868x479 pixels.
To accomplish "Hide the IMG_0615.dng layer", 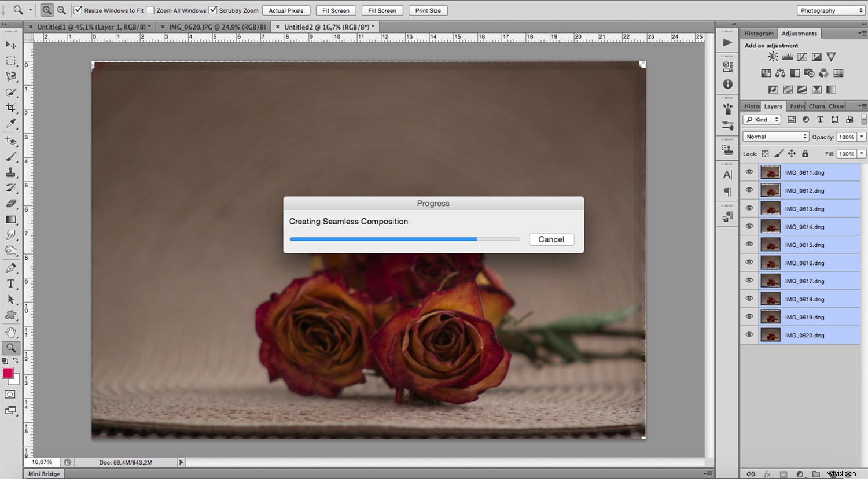I will 749,244.
